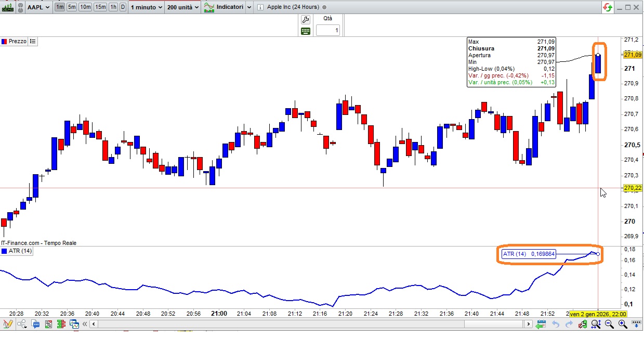Click the red-green bars order book icon

(x=62, y=324)
